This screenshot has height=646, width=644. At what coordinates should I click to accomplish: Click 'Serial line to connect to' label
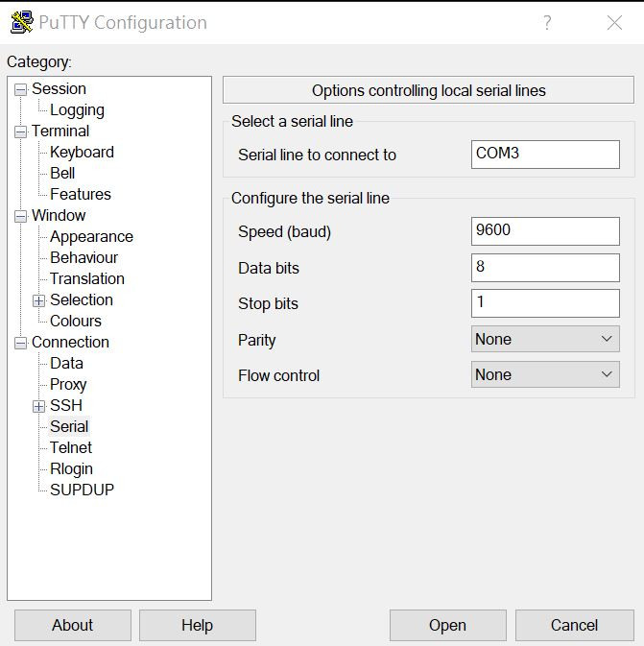click(317, 155)
